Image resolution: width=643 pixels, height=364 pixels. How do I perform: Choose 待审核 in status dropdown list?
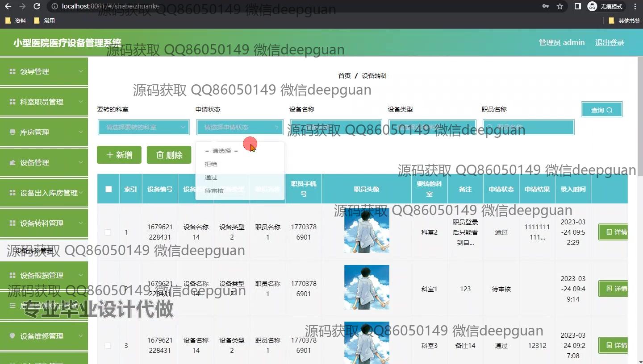coord(240,191)
